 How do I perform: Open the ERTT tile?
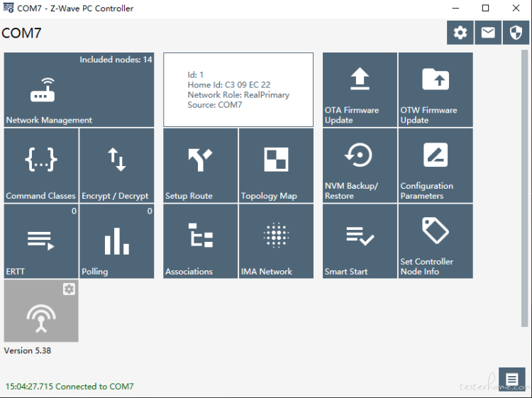point(41,241)
